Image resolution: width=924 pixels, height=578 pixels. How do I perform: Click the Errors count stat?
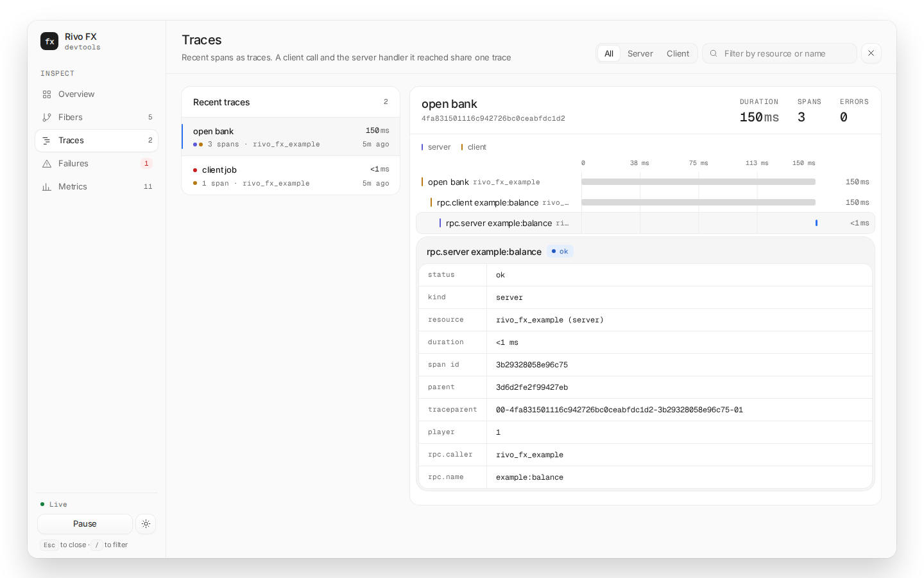pos(854,111)
